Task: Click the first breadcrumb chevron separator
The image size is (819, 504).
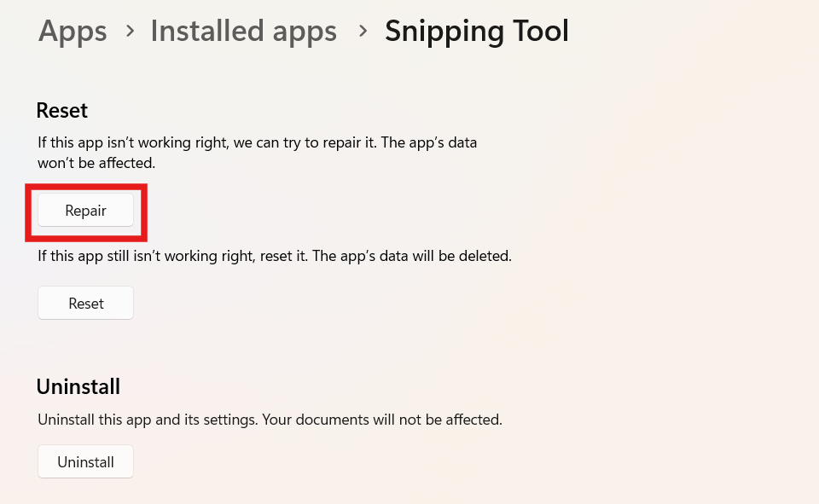Action: click(128, 31)
